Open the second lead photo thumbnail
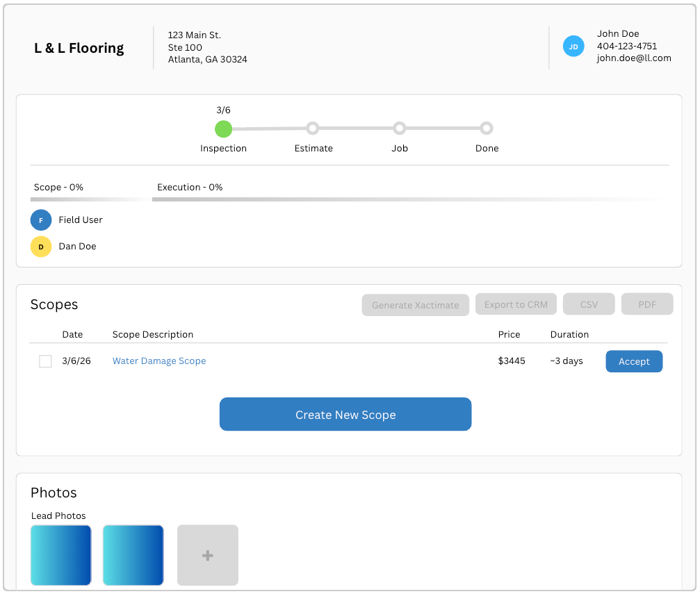Screen dimensions: 700x594 click(133, 555)
